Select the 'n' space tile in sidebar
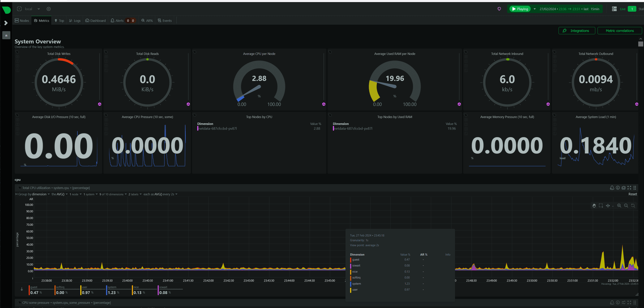The width and height of the screenshot is (644, 308). (6, 35)
